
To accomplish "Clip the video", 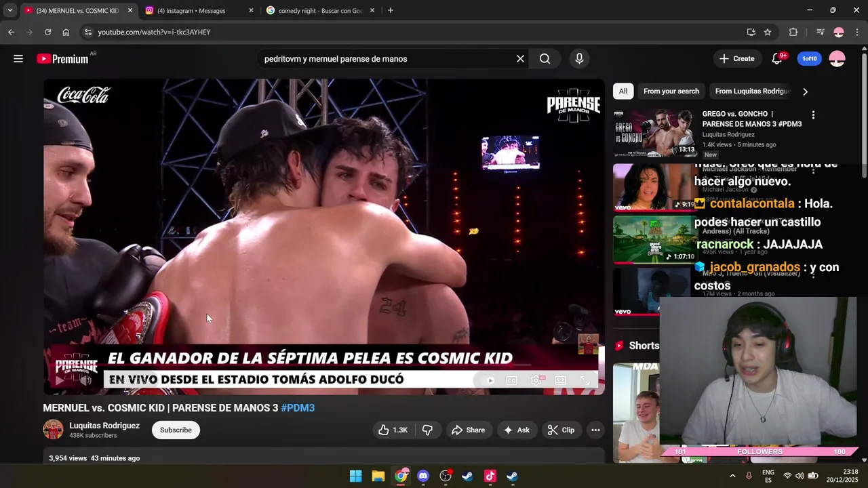I will [561, 430].
